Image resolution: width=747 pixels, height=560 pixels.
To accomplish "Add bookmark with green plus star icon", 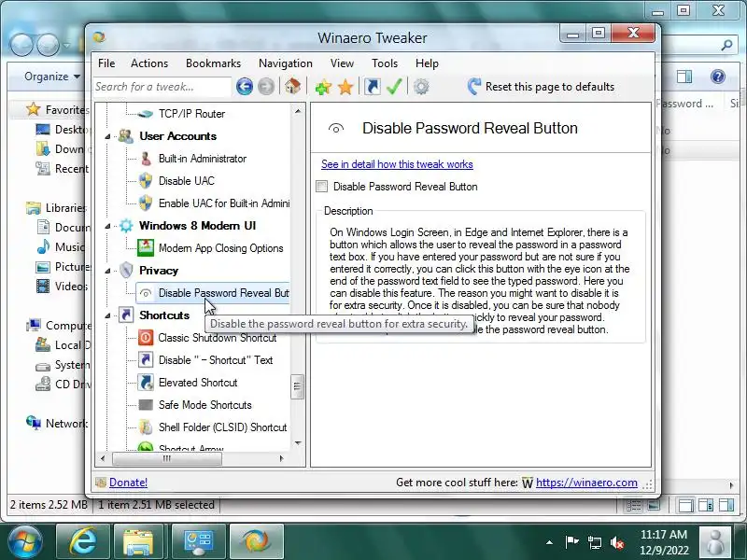I will pos(323,87).
